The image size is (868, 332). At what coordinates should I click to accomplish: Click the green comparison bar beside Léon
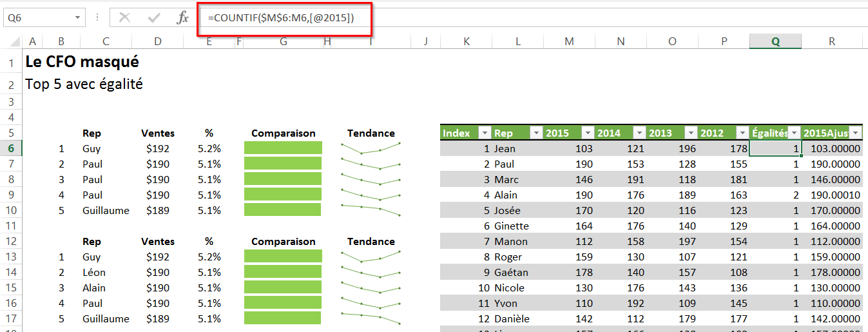coord(283,273)
